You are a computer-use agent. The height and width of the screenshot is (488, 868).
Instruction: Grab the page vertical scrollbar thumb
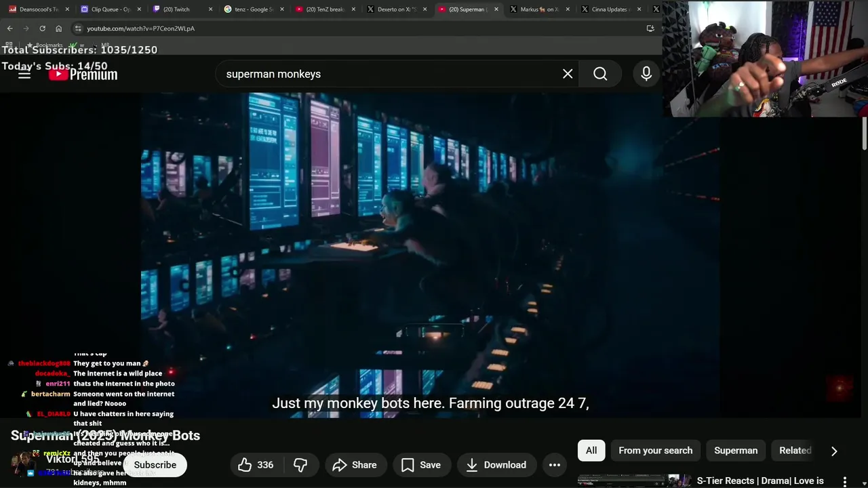pyautogui.click(x=864, y=134)
